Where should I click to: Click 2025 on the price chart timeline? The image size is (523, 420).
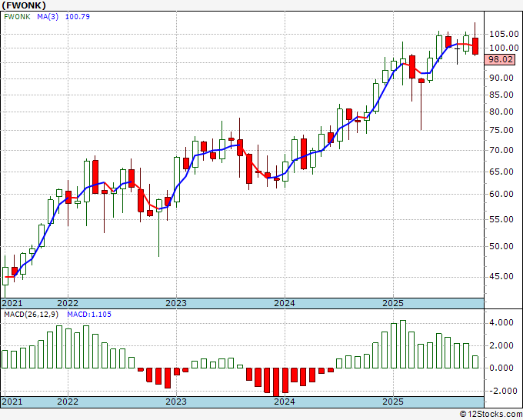coord(393,303)
